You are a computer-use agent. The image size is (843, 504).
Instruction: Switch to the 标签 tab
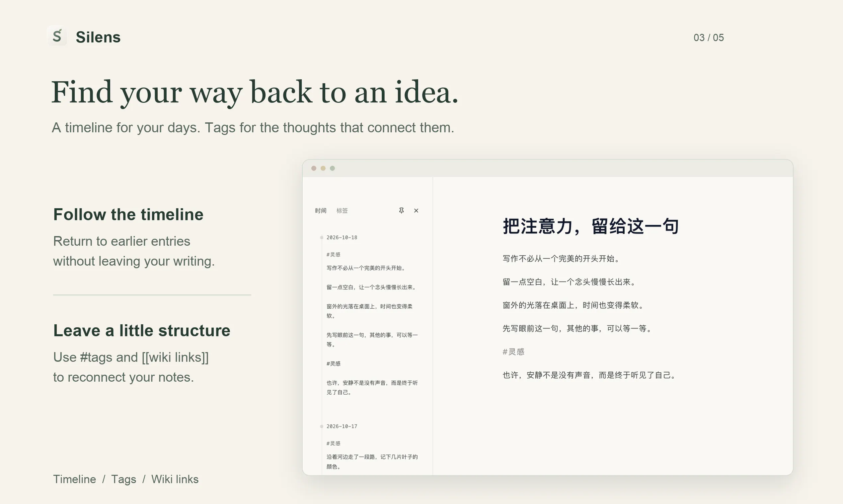pyautogui.click(x=342, y=211)
